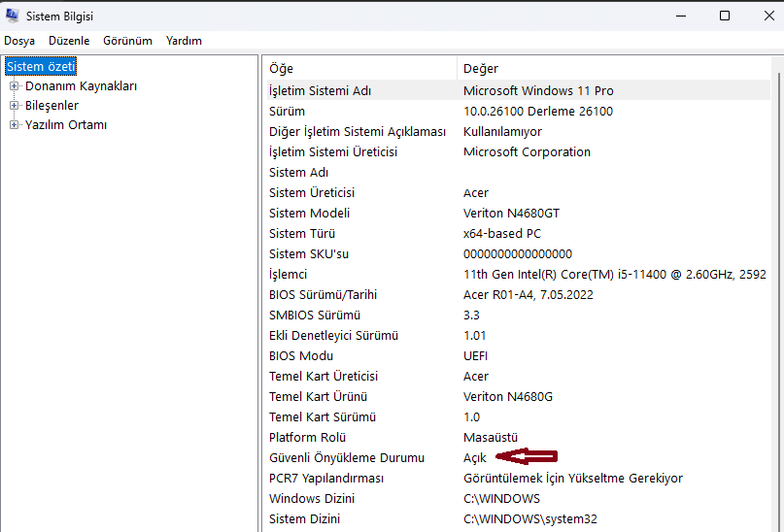Click the 1.01 controller version value
Viewport: 784px width, 532px height.
tap(474, 336)
